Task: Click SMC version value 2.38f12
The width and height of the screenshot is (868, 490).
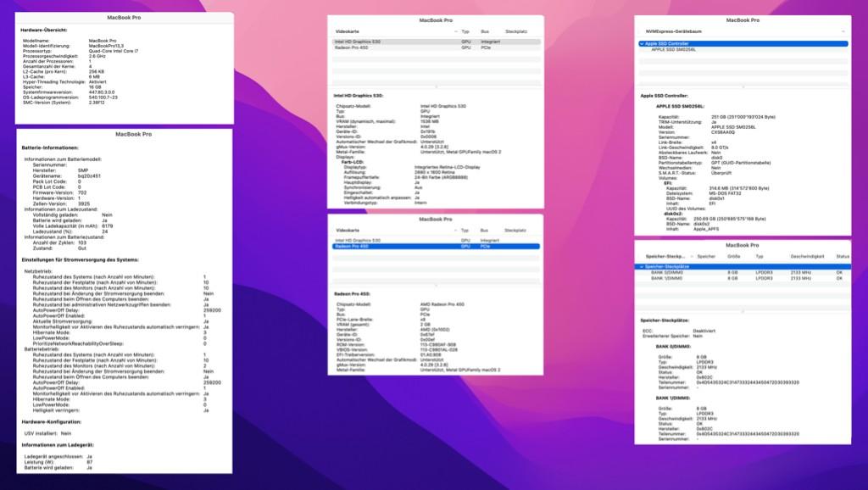Action: pyautogui.click(x=97, y=103)
